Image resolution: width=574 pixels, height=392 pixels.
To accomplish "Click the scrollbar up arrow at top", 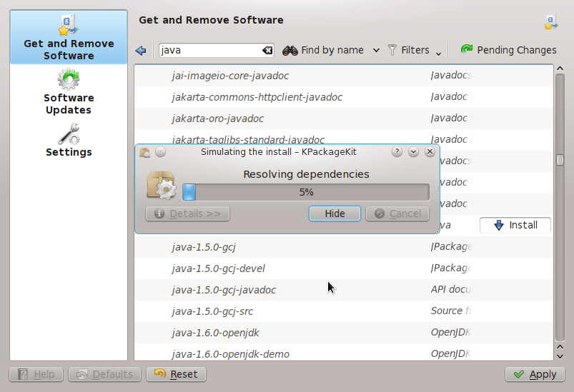I will click(x=560, y=69).
